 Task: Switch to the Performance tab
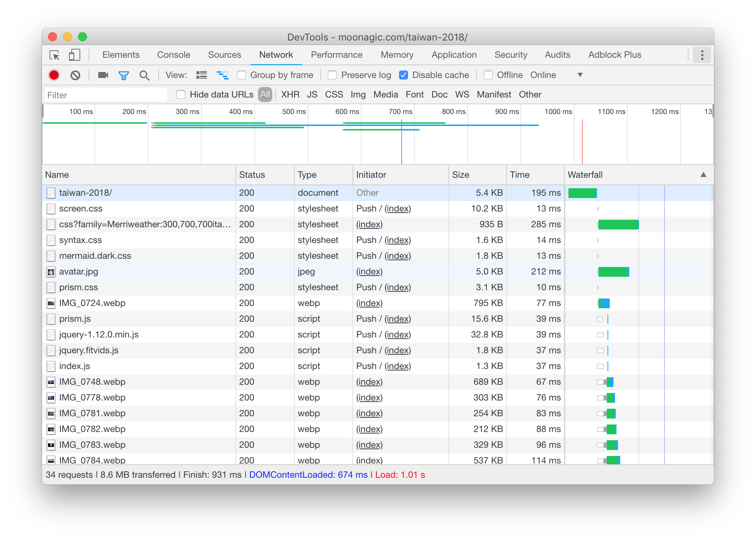click(336, 55)
